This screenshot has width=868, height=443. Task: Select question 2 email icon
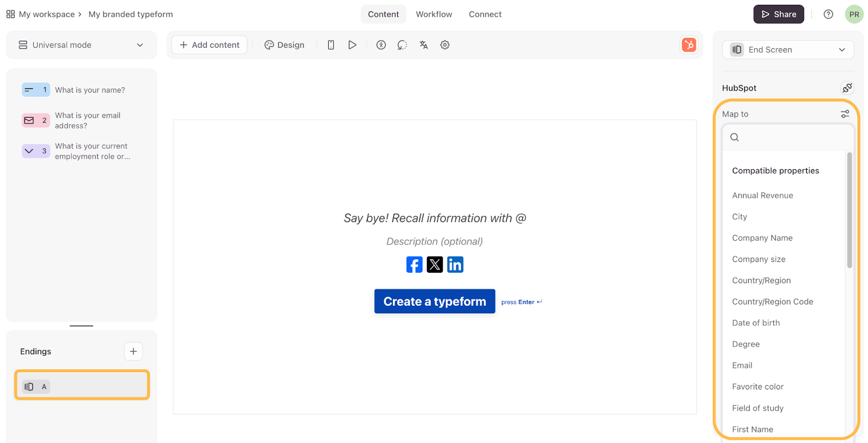36,120
